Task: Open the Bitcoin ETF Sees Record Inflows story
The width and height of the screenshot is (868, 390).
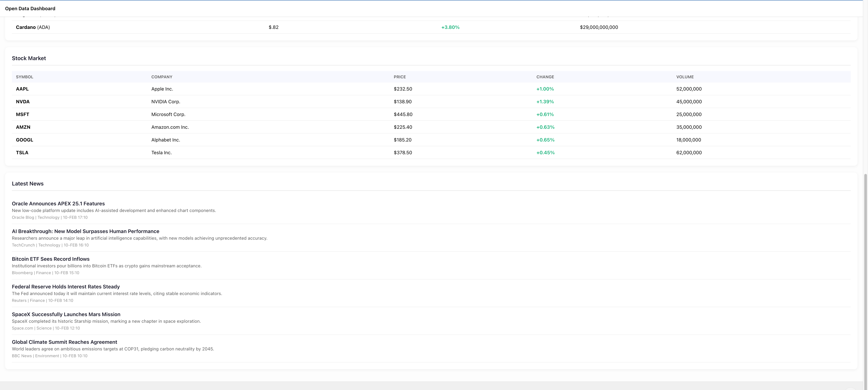Action: pos(51,259)
